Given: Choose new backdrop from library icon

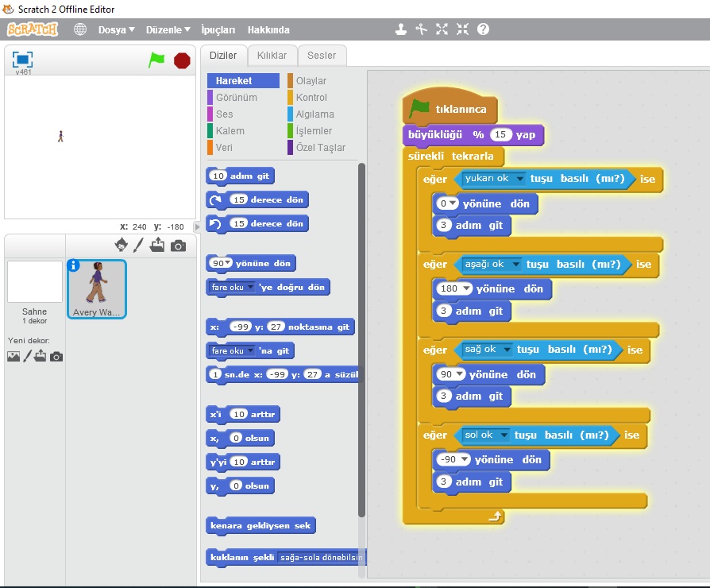Looking at the screenshot, I should click(14, 357).
